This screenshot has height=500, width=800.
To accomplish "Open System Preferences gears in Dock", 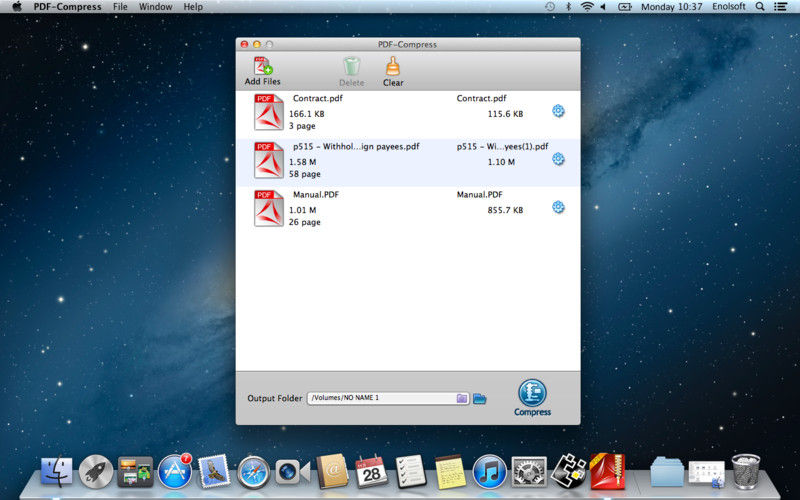I will coord(529,472).
